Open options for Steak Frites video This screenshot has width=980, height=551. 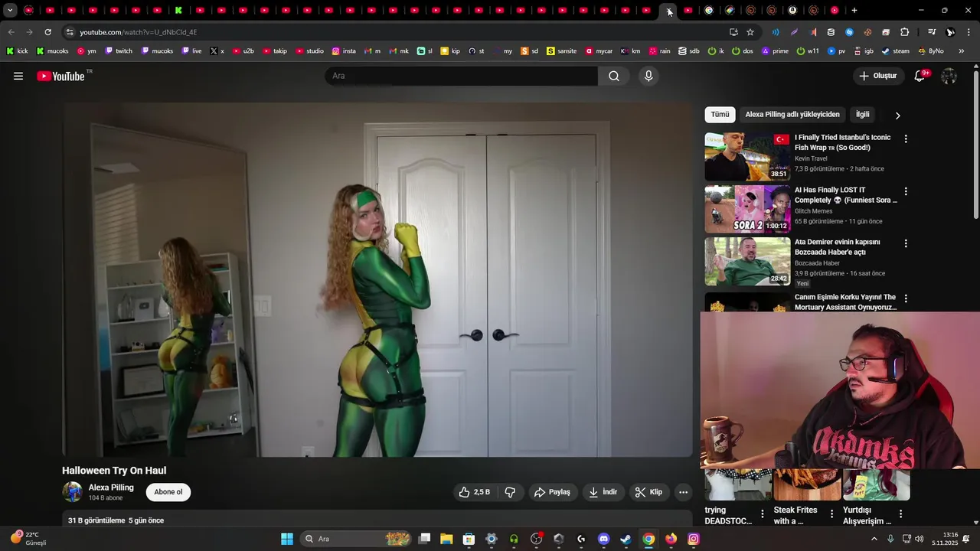coord(831,514)
